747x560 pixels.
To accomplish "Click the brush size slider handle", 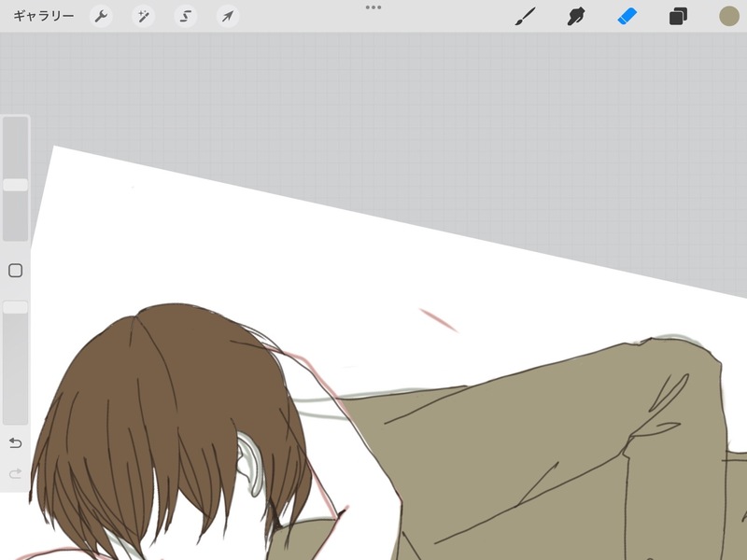I will point(16,185).
